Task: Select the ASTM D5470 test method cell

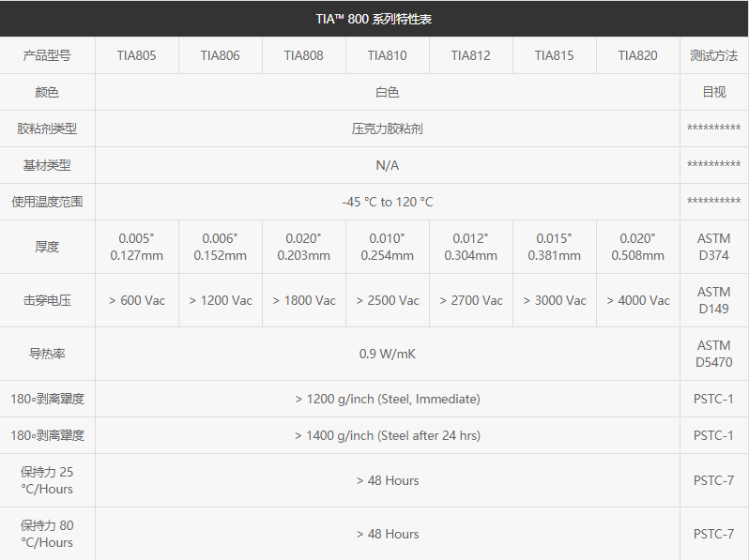Action: pyautogui.click(x=713, y=354)
